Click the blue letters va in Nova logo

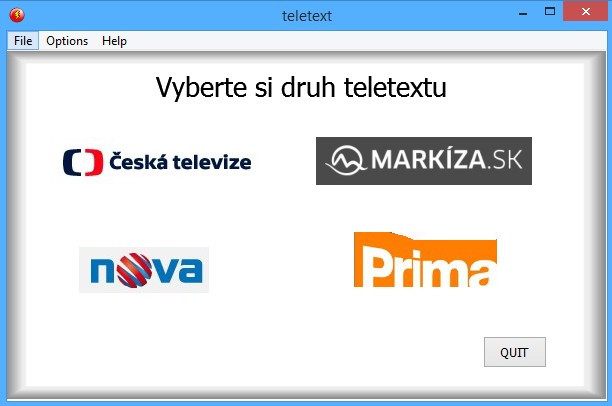(x=178, y=270)
